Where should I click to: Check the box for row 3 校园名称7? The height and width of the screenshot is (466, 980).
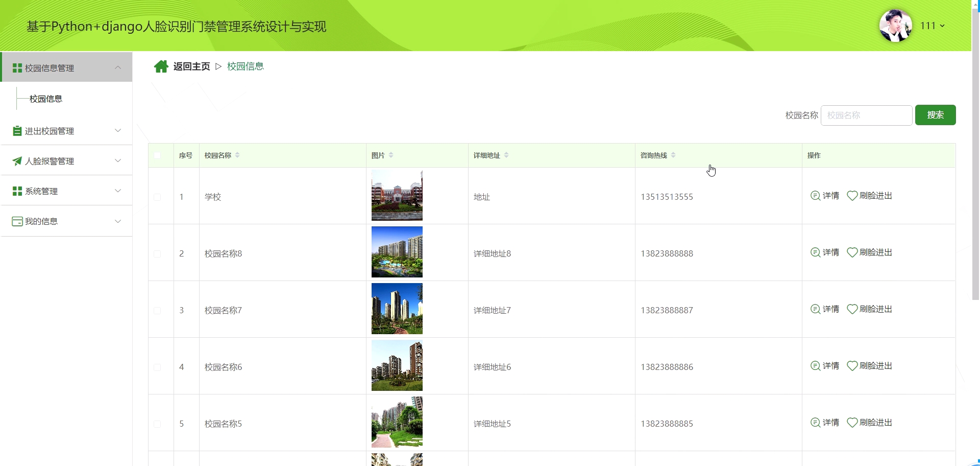coord(157,311)
